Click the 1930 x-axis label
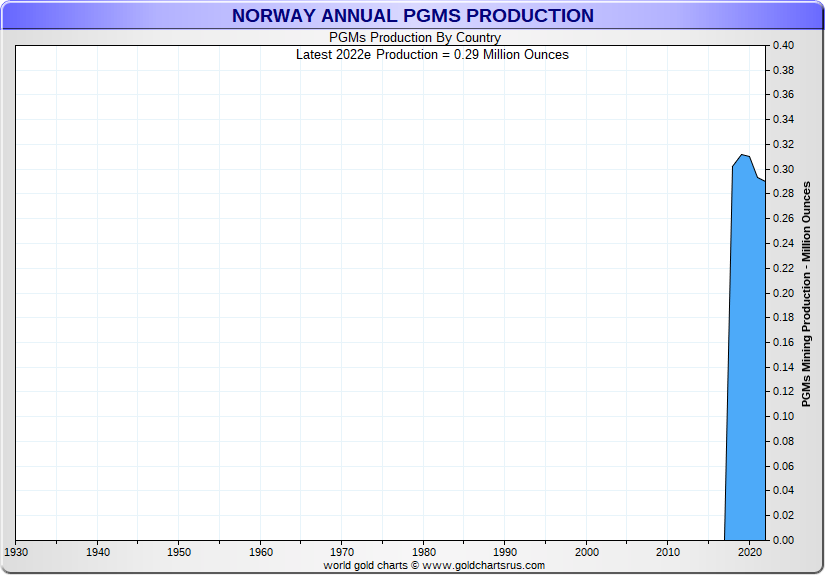 click(16, 552)
